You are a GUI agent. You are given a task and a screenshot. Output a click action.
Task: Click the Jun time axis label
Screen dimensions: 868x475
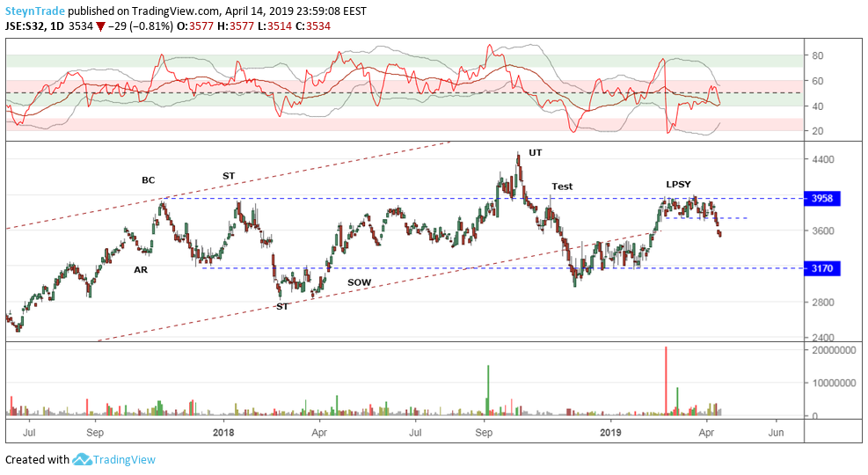(x=777, y=433)
